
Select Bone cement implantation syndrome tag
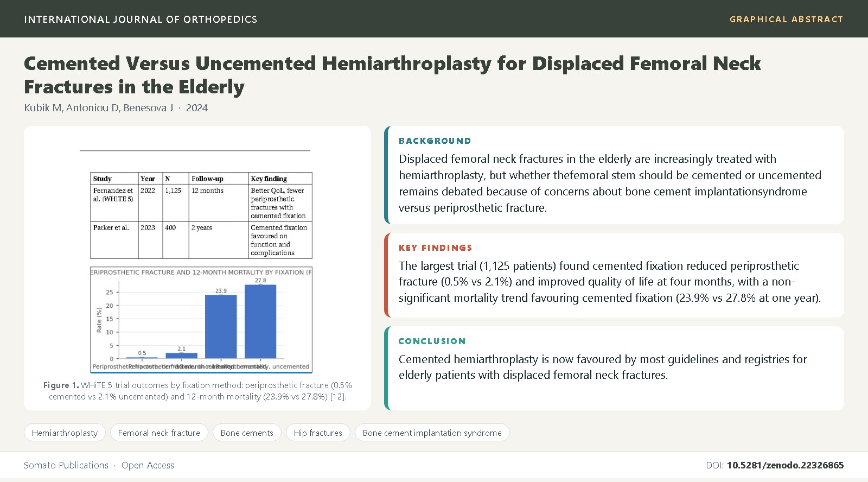[x=432, y=433]
